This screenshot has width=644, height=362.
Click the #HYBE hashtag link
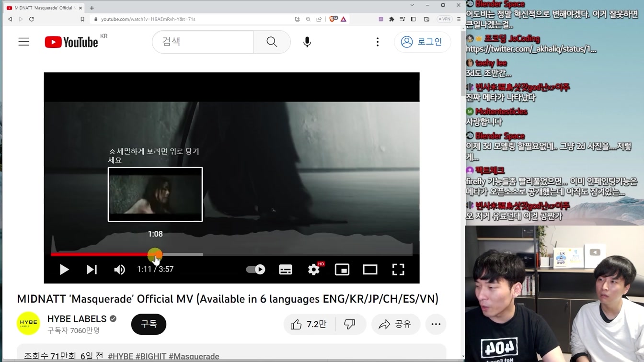(x=120, y=356)
